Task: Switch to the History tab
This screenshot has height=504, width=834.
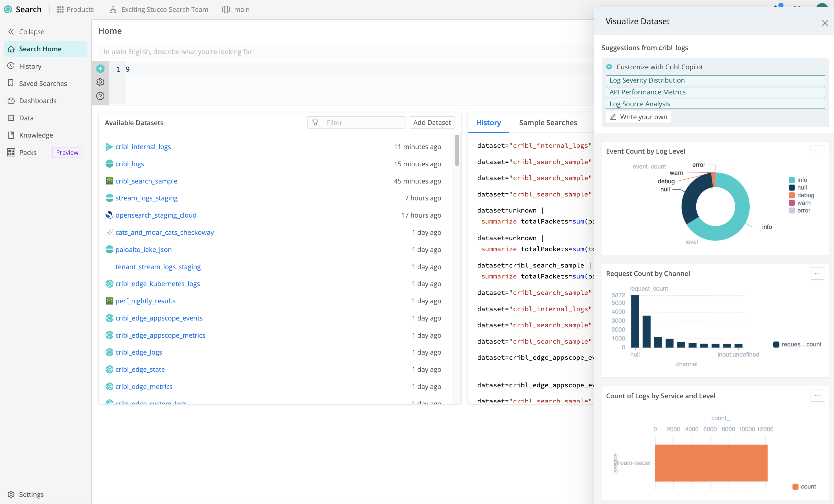Action: [x=488, y=122]
